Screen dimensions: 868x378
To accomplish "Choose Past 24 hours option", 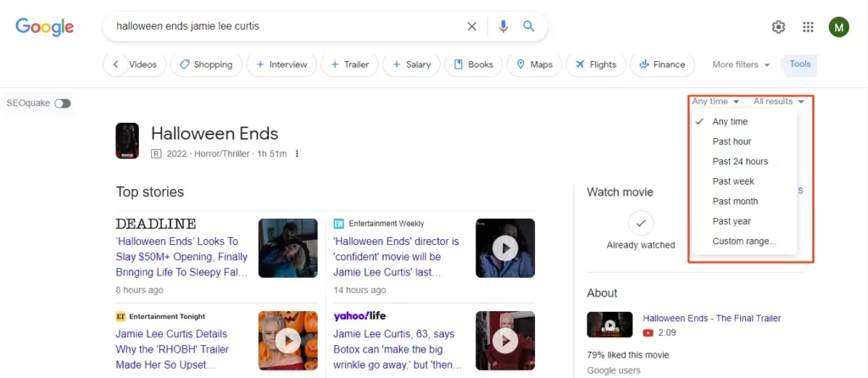I will point(744,162).
